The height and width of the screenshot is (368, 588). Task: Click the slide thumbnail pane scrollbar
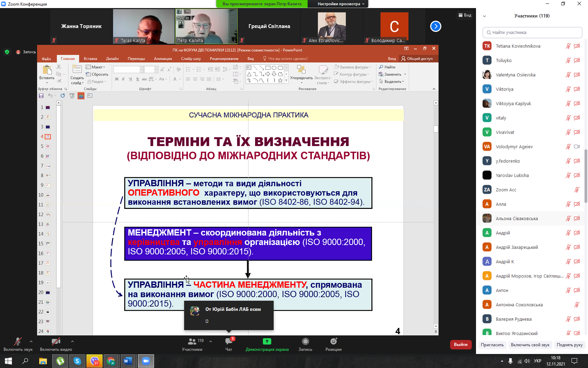[x=58, y=196]
